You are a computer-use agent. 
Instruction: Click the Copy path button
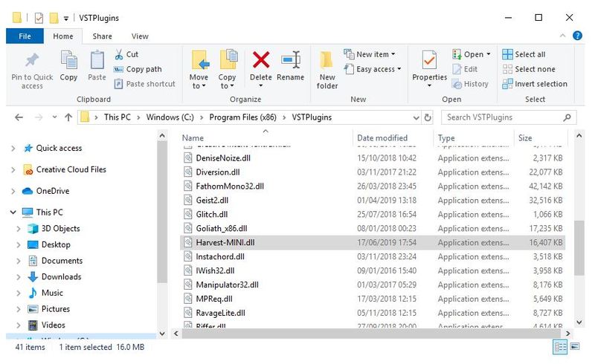(138, 69)
